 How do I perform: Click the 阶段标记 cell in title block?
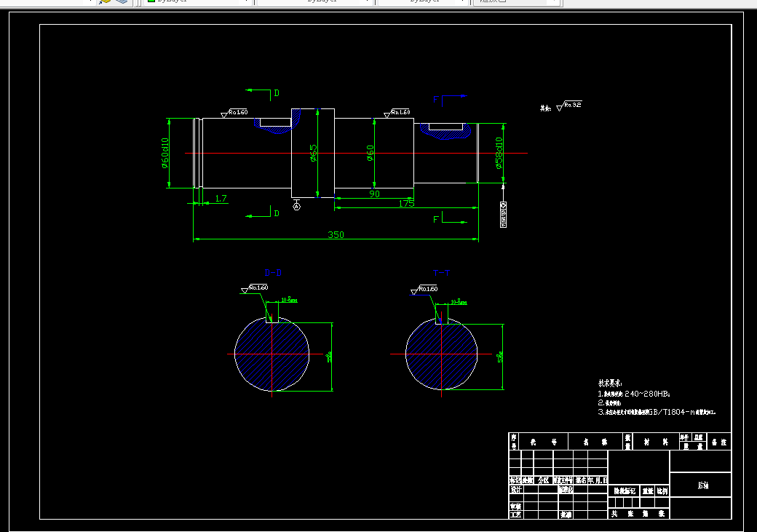pyautogui.click(x=625, y=491)
